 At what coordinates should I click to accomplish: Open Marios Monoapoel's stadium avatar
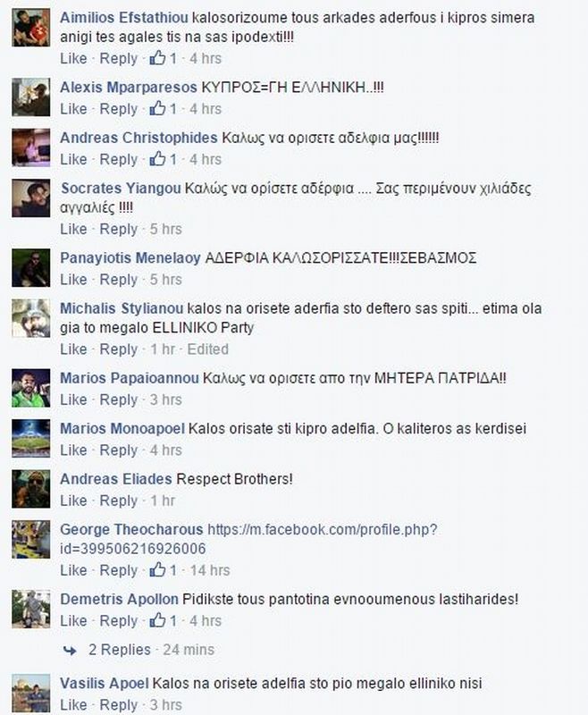point(31,438)
